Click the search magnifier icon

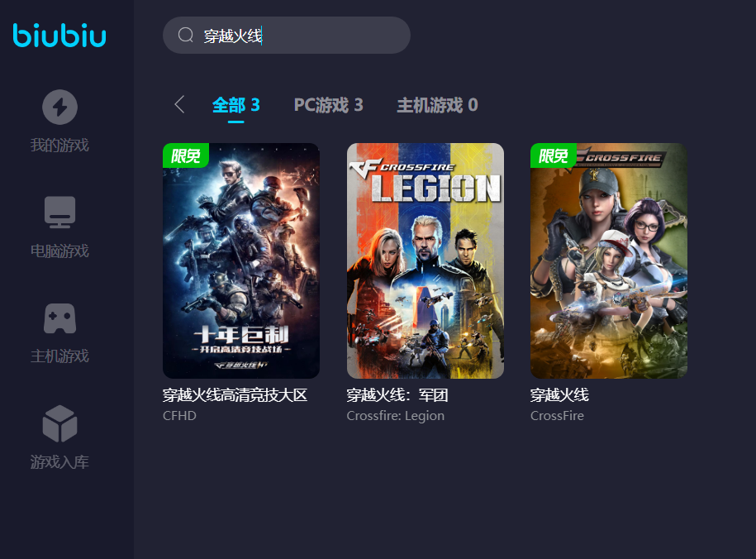[186, 35]
